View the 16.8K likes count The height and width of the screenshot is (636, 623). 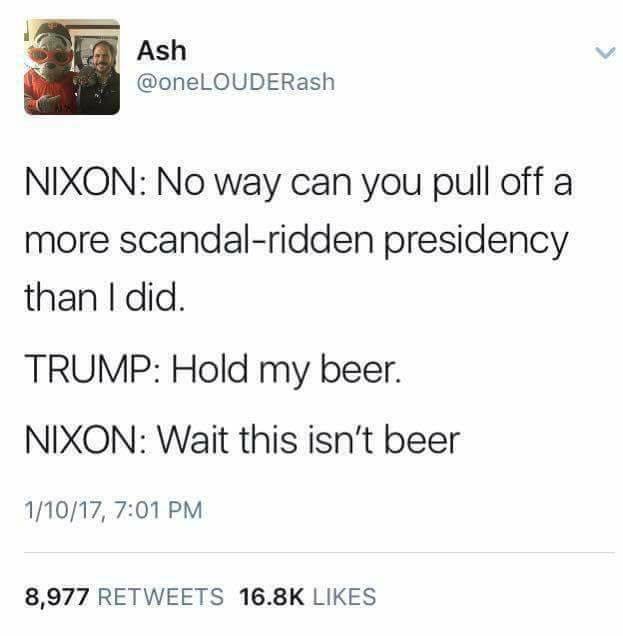coord(271,597)
